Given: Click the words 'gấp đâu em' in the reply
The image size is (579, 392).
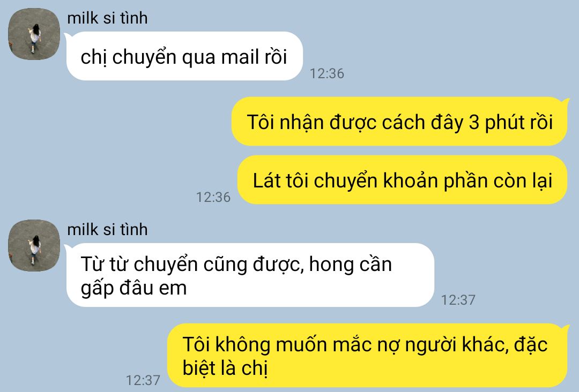Looking at the screenshot, I should click(133, 288).
